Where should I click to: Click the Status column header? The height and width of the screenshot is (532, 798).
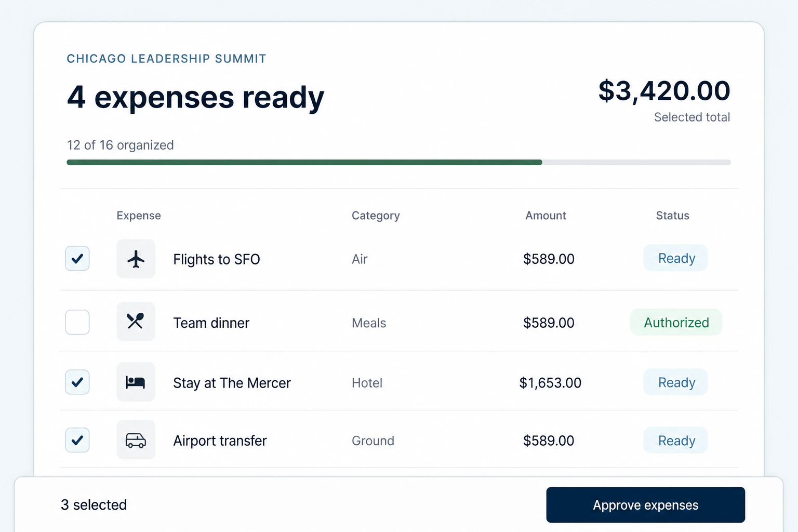672,216
